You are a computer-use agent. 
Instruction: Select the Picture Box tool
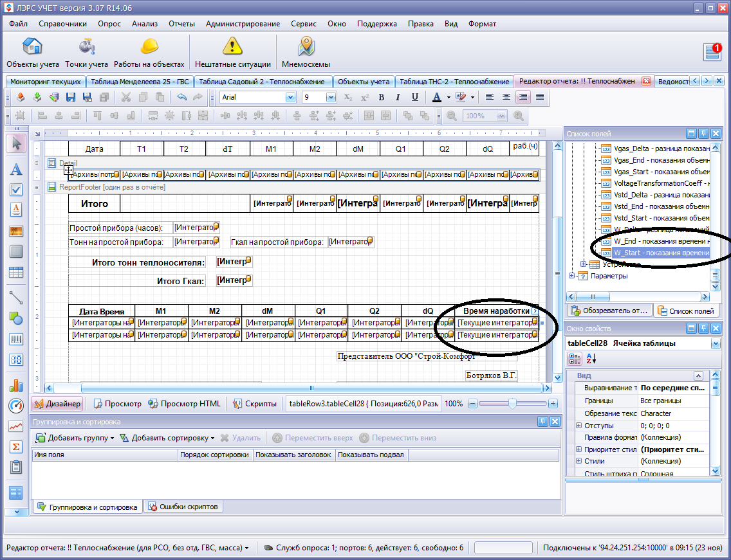pyautogui.click(x=16, y=231)
